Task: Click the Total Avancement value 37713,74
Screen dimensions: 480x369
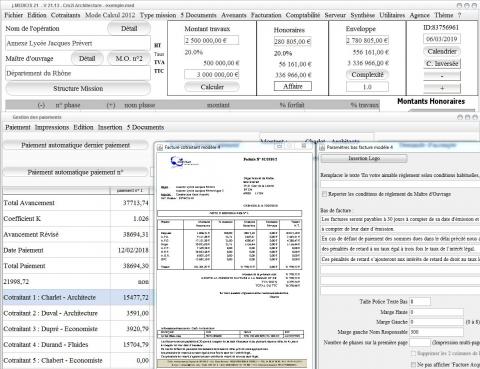Action: click(135, 203)
